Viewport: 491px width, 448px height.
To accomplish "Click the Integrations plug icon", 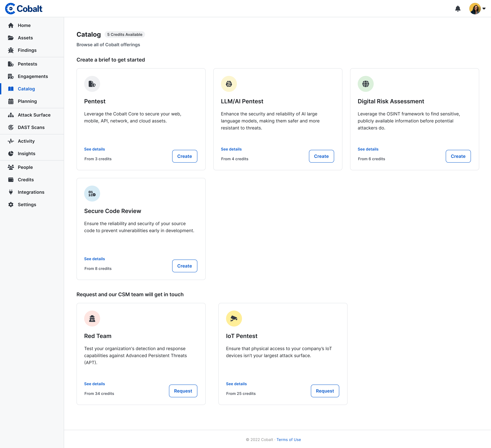I will click(11, 192).
